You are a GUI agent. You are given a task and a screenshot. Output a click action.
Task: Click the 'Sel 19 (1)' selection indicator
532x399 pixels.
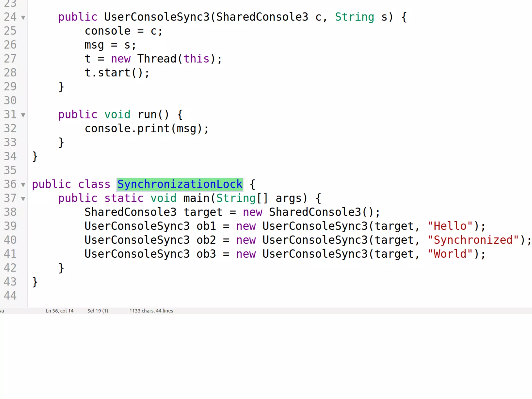coord(98,311)
